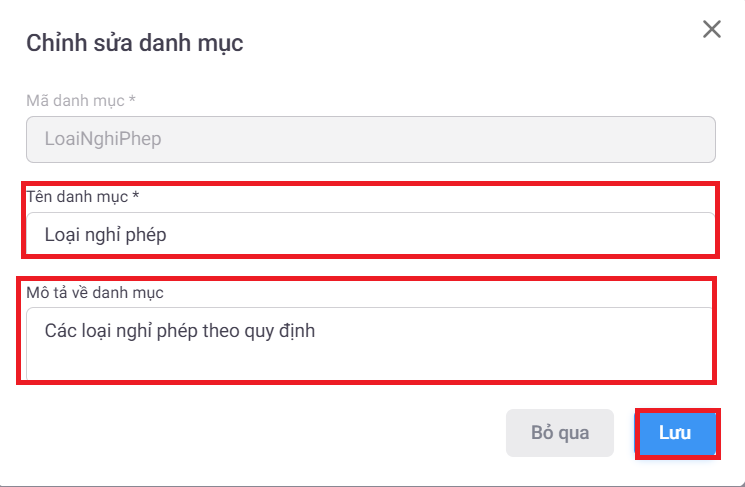
Task: Save changes with the Lưu button
Action: tap(677, 433)
